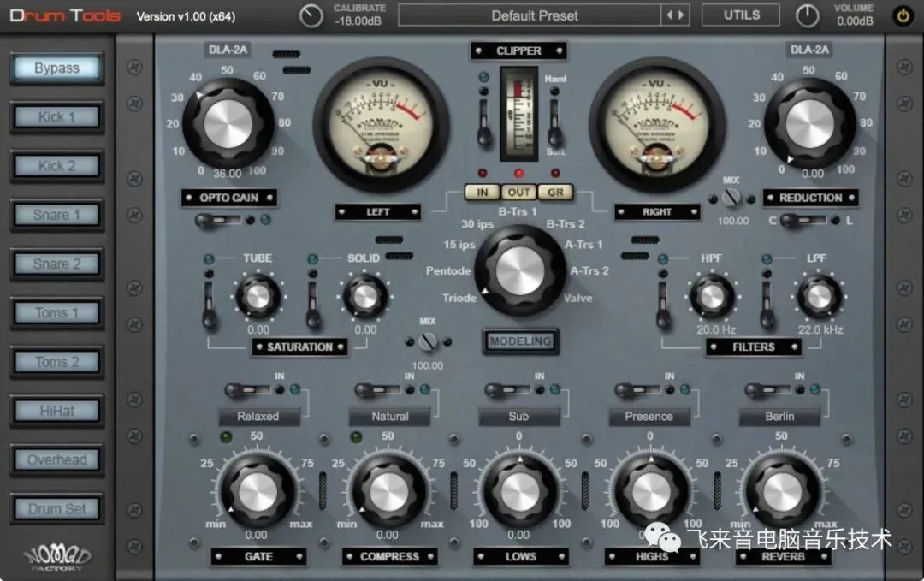
Task: Open the Default Preset dropdown
Action: pos(530,15)
